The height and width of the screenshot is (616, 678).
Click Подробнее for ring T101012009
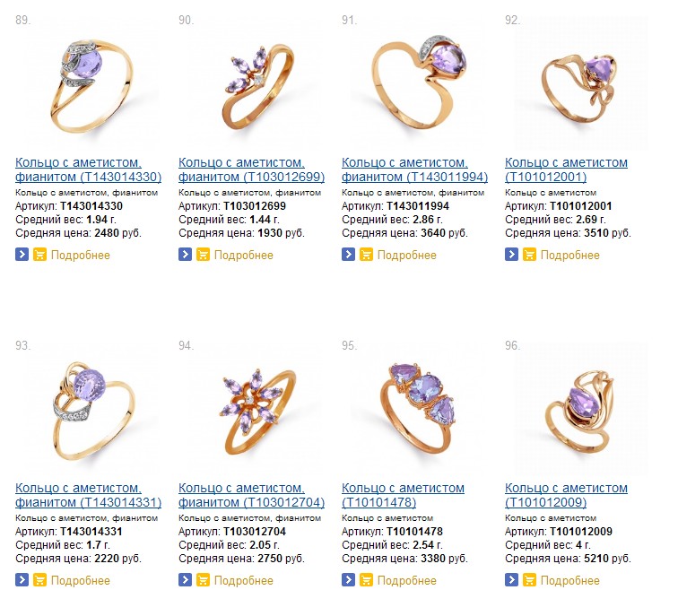[570, 581]
